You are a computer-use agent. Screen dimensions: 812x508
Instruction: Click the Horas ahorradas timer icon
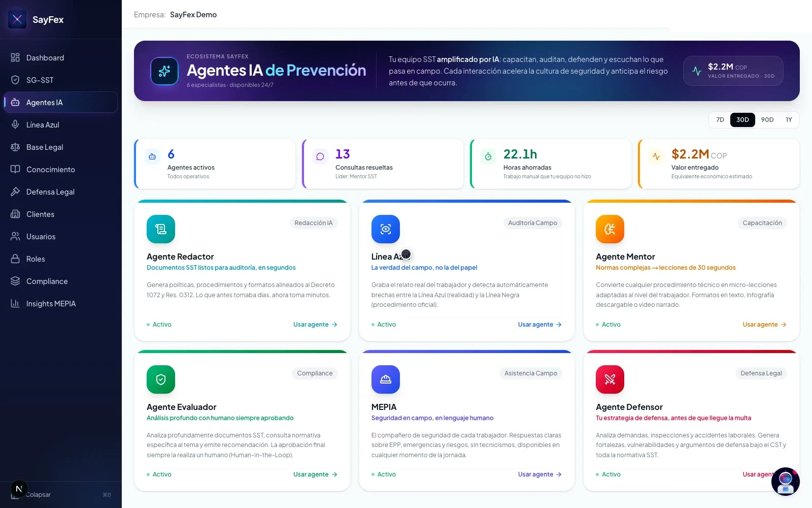488,156
